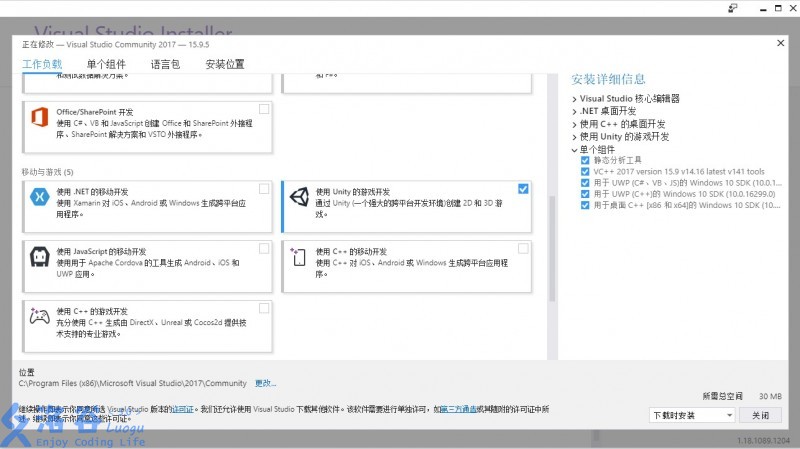Screen dimensions: 800x449
Task: Click the 安装详细信息 heading
Action: [608, 79]
